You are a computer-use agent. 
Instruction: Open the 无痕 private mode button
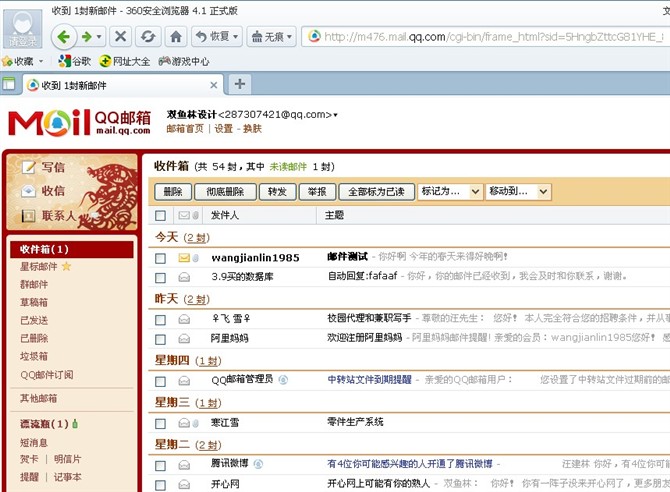271,36
